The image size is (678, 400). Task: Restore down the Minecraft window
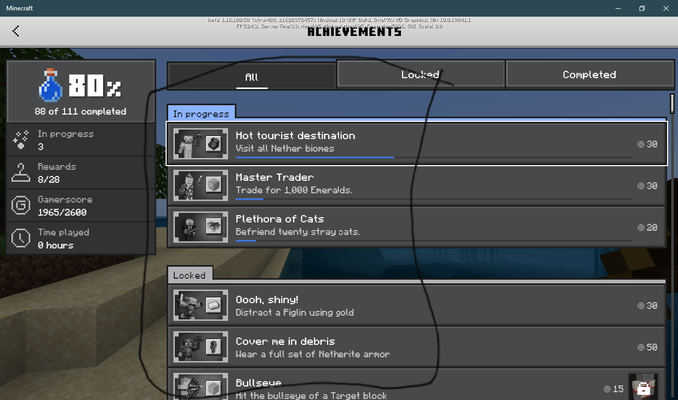point(642,8)
